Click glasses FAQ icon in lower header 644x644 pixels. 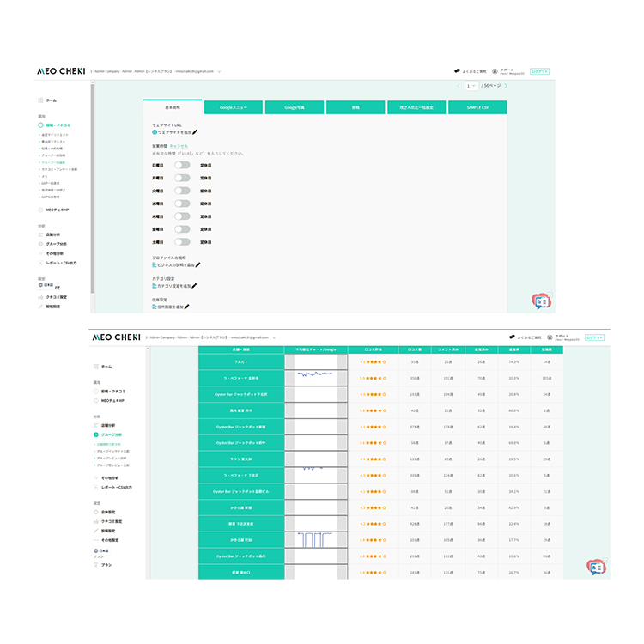pos(512,337)
